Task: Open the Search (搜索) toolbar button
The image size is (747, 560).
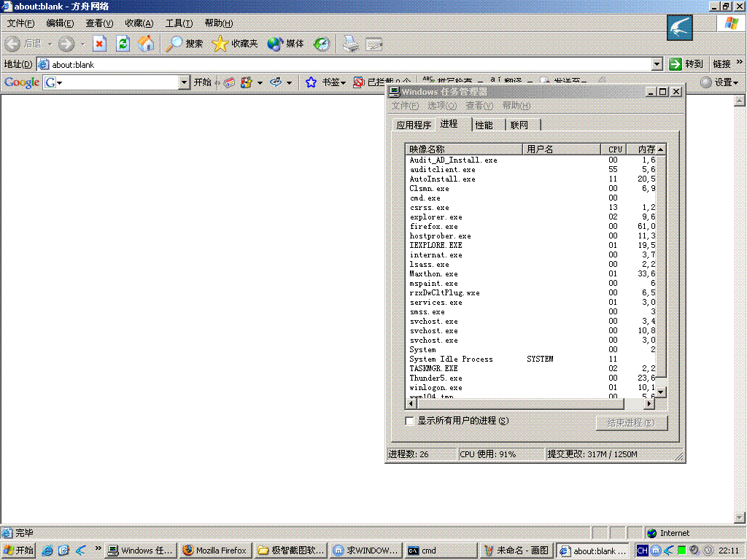Action: [x=185, y=44]
